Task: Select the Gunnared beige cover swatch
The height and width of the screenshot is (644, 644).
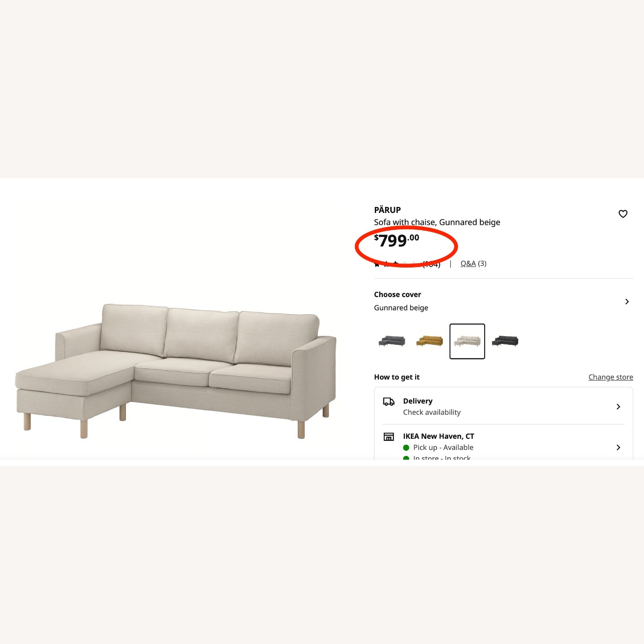Action: [467, 341]
